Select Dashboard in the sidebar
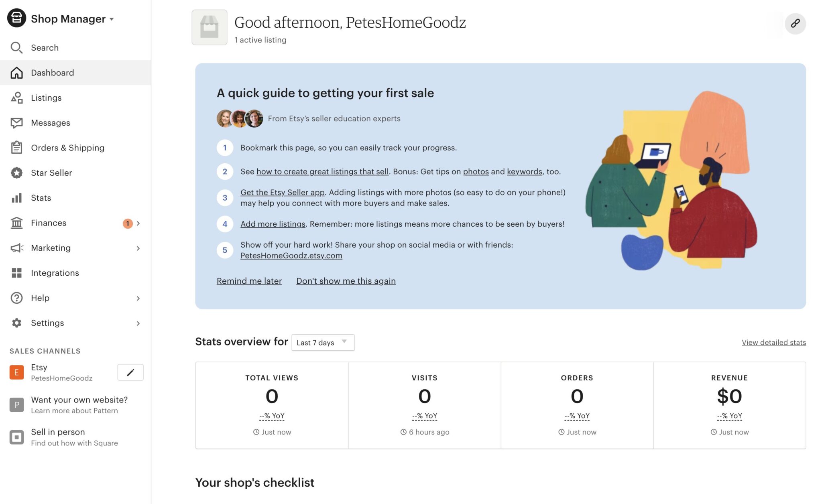 (52, 73)
